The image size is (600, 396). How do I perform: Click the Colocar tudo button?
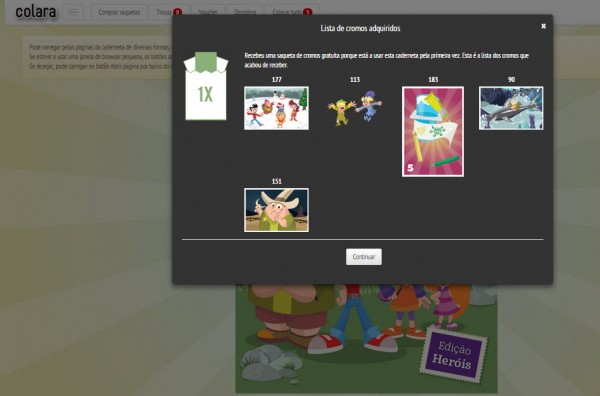pyautogui.click(x=292, y=12)
